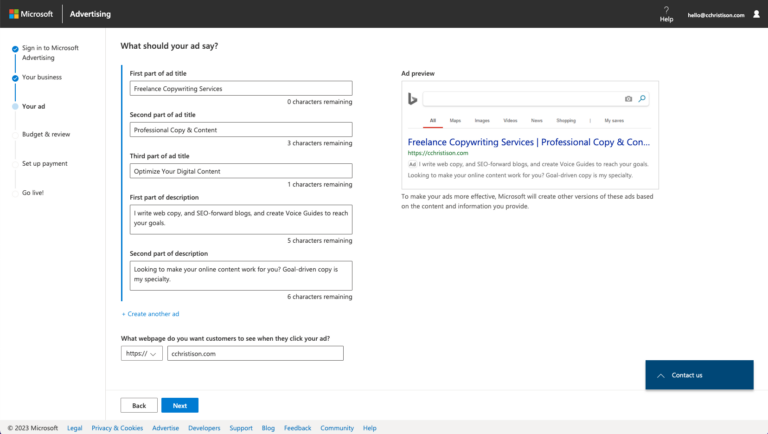
Task: Click the camera icon in preview search bar
Action: coord(628,99)
